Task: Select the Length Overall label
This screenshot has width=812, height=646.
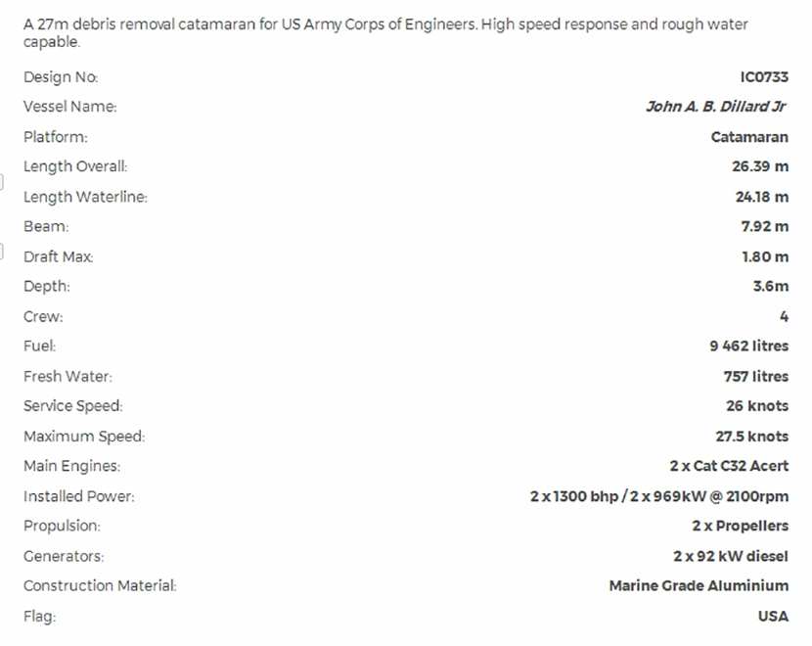Action: pyautogui.click(x=75, y=166)
